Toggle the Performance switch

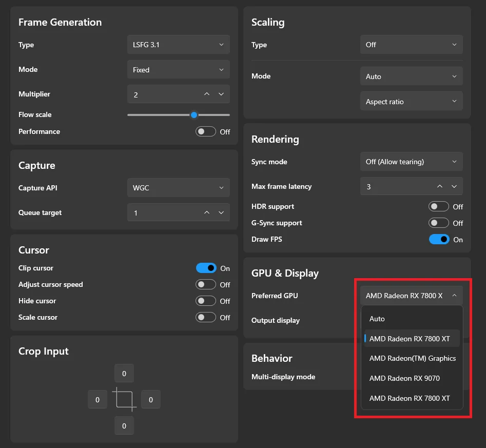pyautogui.click(x=206, y=131)
